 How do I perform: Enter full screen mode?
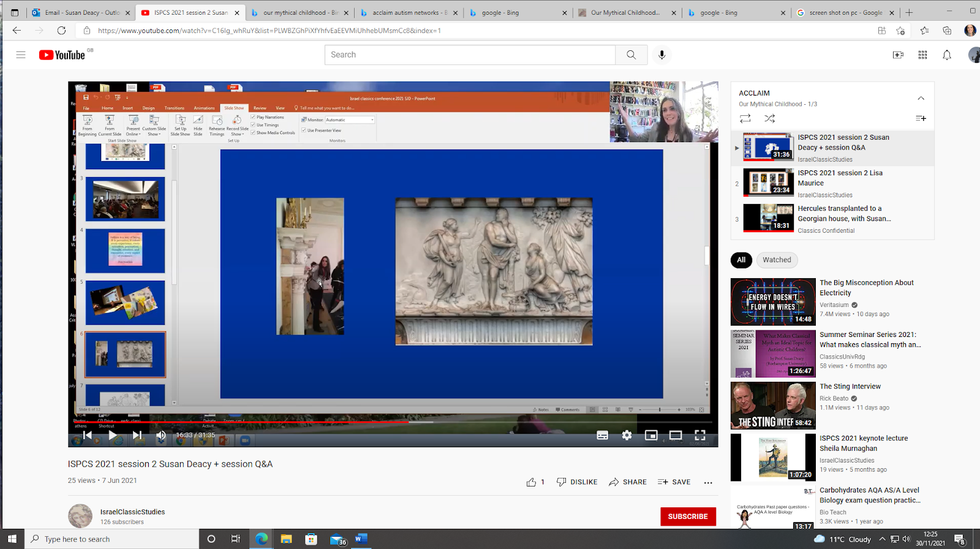(x=700, y=435)
